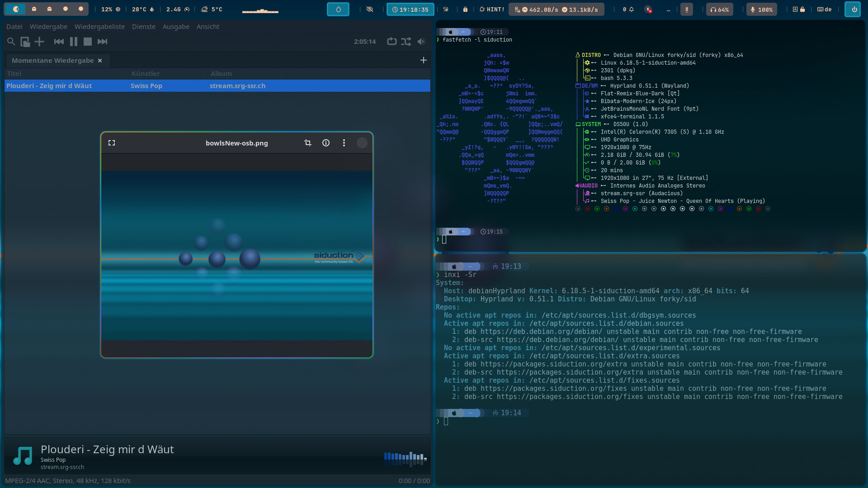Crop bowlsNew-osb.png with the crop icon
The image size is (868, 488).
click(308, 143)
